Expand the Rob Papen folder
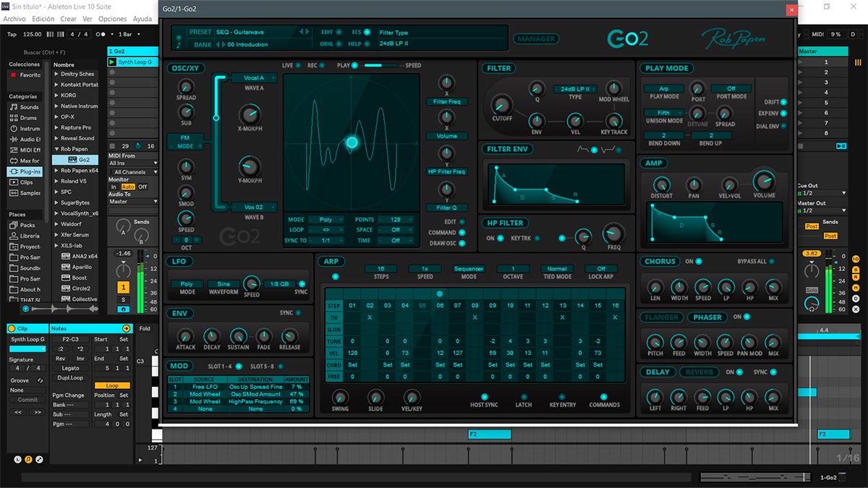Image resolution: width=868 pixels, height=488 pixels. tap(56, 149)
